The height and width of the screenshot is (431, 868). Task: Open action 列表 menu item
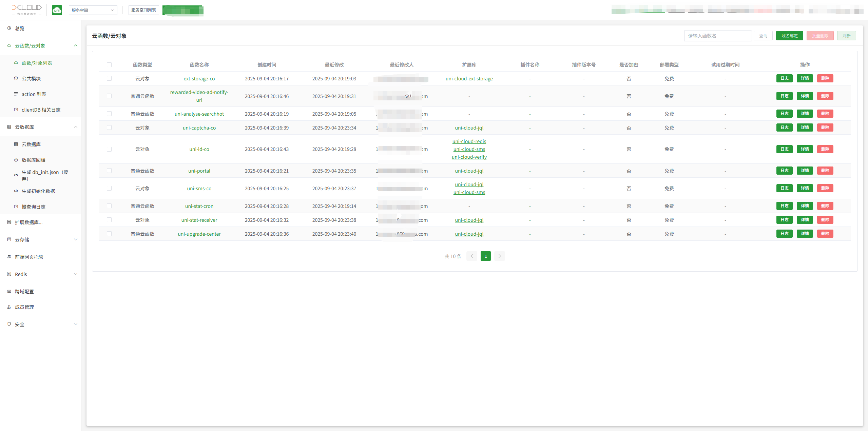pos(41,94)
